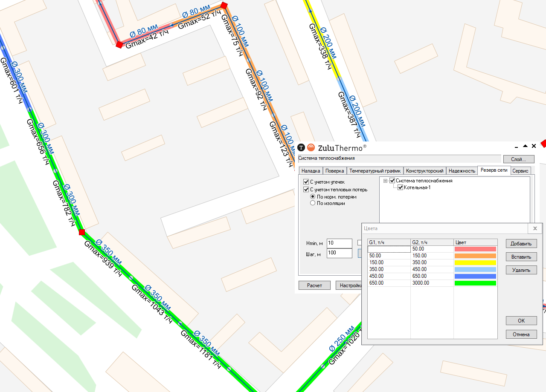Pick the yellow swatch for 150–350 range
This screenshot has width=546, height=392.
click(475, 262)
